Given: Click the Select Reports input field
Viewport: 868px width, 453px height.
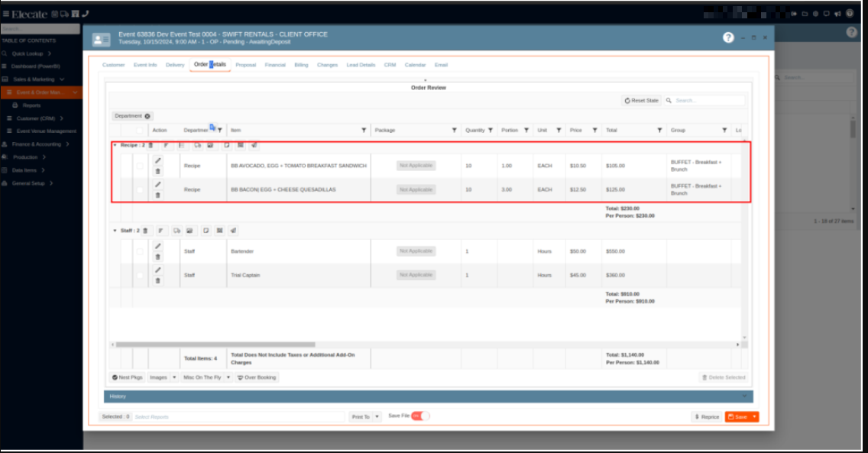Looking at the screenshot, I should click(x=237, y=417).
